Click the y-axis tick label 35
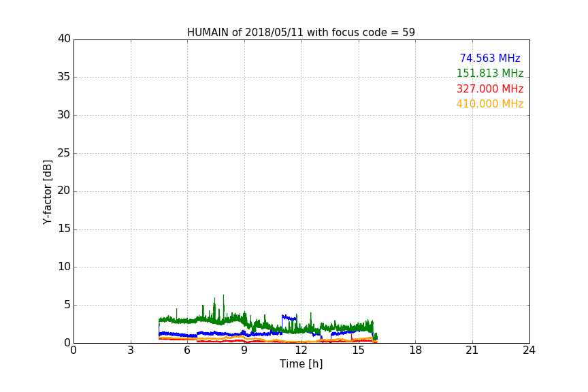This screenshot has height=392, width=588. (x=64, y=77)
